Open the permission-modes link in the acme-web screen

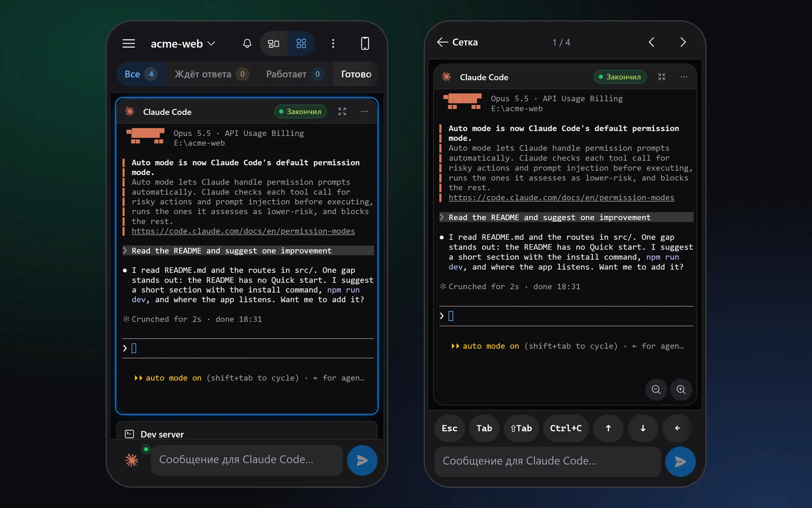[x=243, y=231]
